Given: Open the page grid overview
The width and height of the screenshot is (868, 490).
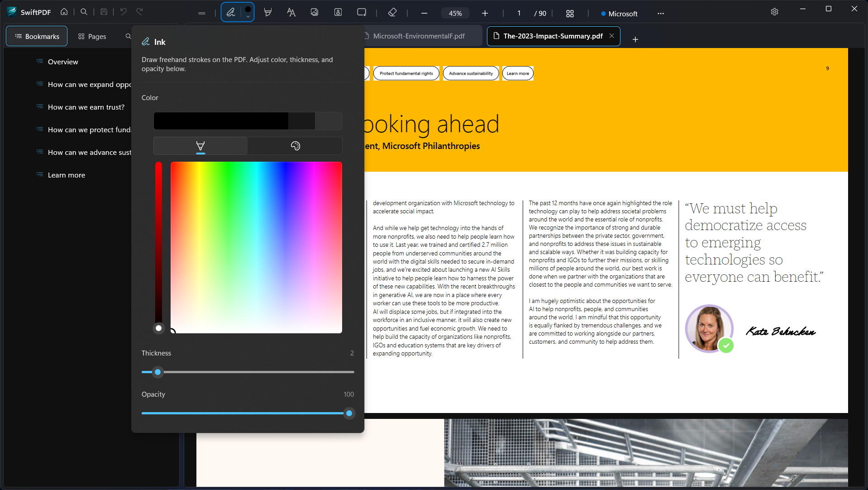Looking at the screenshot, I should [570, 13].
